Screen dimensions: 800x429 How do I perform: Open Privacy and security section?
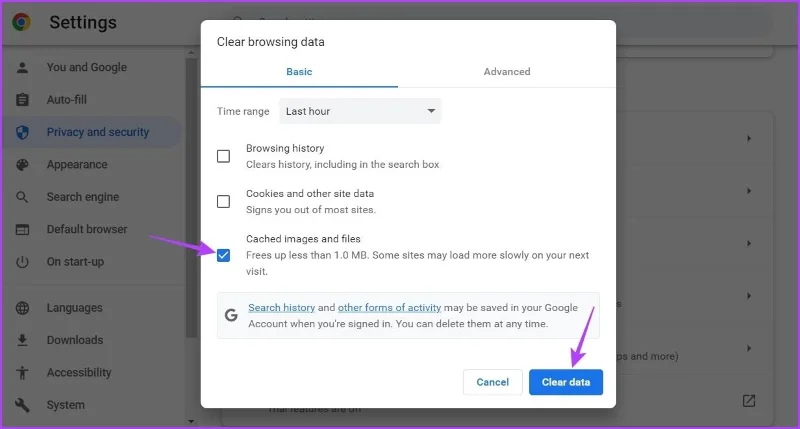click(x=92, y=132)
